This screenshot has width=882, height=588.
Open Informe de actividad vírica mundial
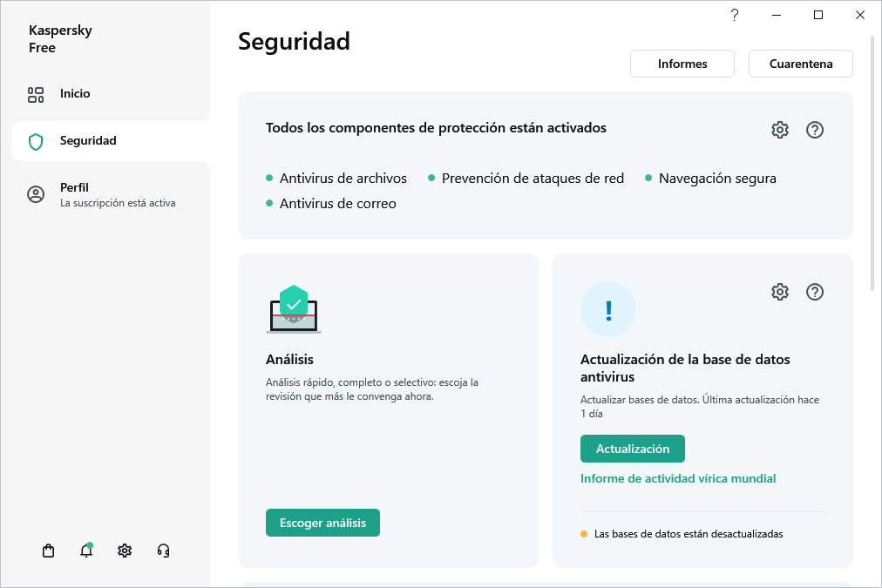[x=678, y=477]
